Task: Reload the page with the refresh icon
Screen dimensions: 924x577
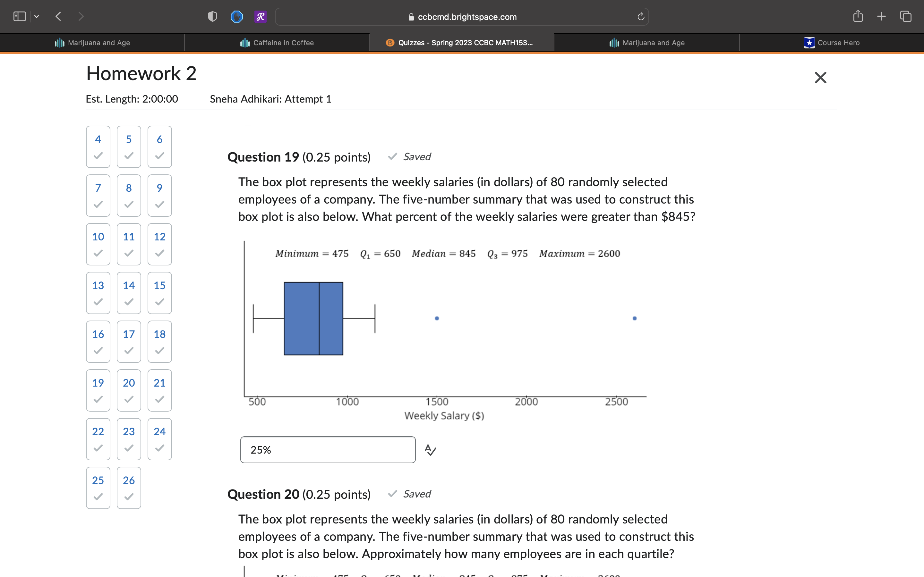Action: click(641, 16)
